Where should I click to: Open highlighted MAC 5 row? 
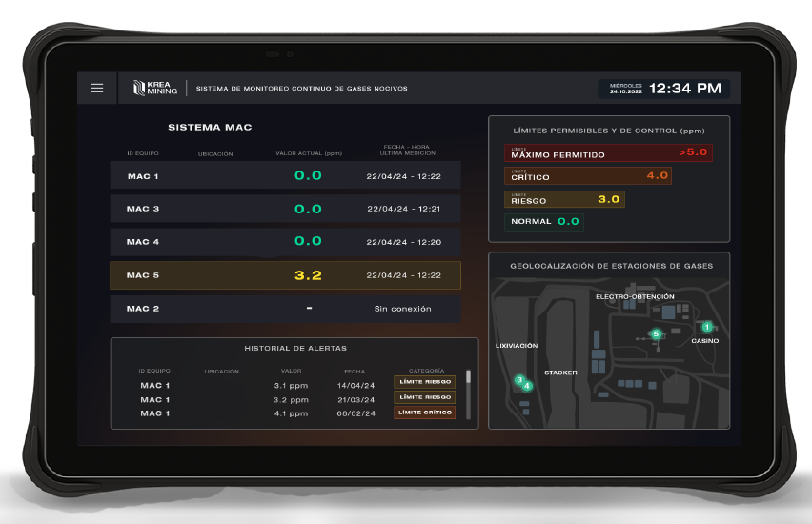click(285, 275)
